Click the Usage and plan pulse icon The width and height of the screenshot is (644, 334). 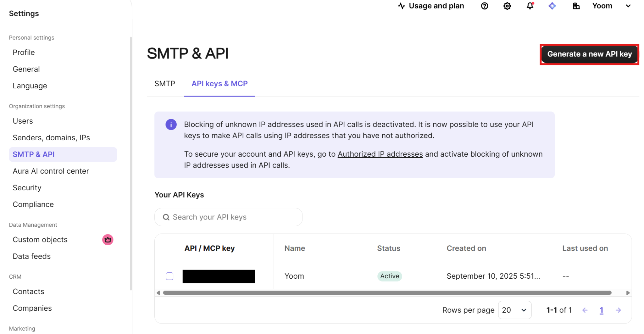[401, 6]
